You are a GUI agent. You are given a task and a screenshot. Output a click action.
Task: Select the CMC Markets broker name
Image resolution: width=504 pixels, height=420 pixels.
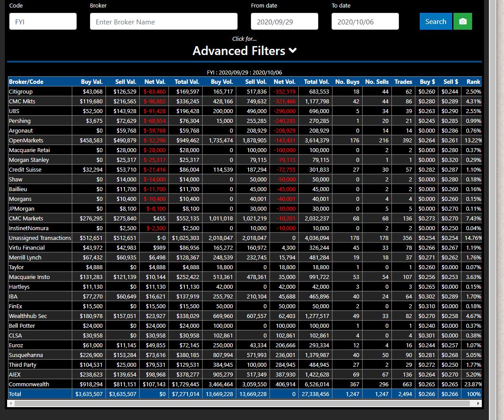(x=26, y=218)
